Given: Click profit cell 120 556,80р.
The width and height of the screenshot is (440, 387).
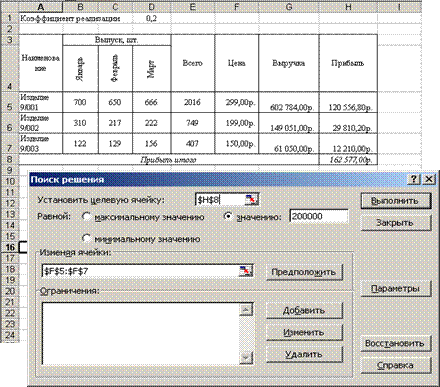Looking at the screenshot, I should (348, 102).
